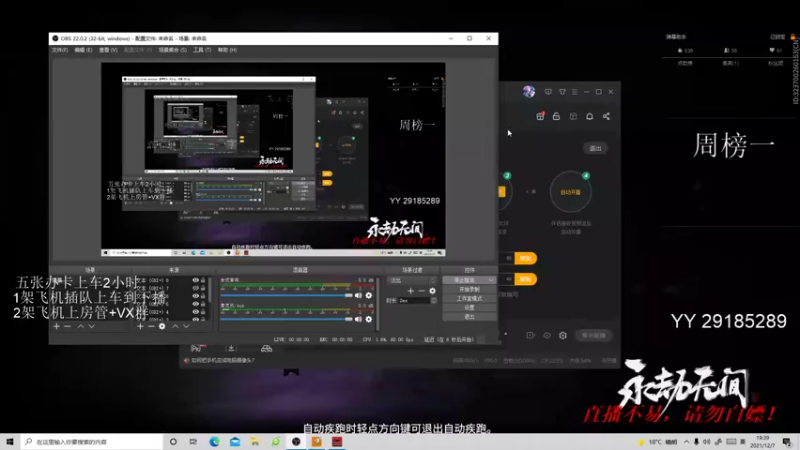Toggle visibility of the third text source row

[x=195, y=296]
